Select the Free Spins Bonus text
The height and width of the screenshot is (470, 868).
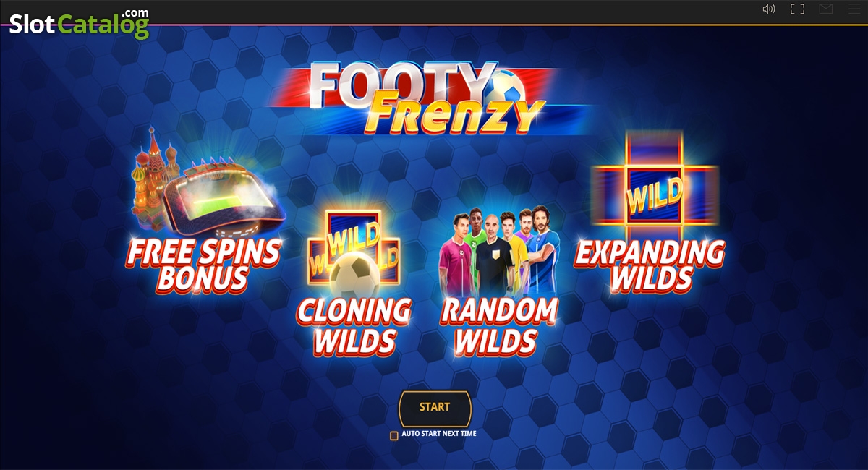pyautogui.click(x=203, y=266)
